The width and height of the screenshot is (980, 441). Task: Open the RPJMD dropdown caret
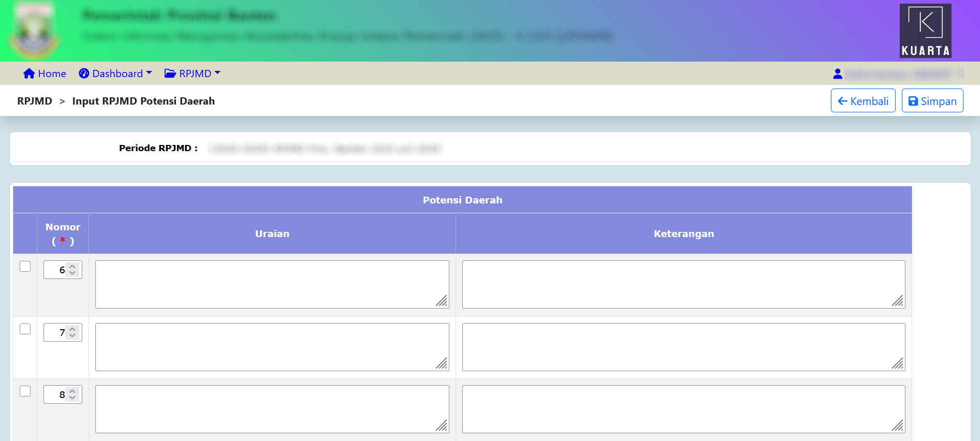tap(217, 73)
